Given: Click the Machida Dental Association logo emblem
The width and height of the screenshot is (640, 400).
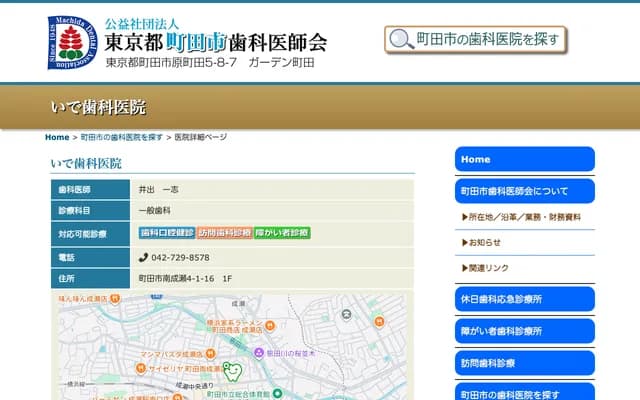Looking at the screenshot, I should [71, 42].
